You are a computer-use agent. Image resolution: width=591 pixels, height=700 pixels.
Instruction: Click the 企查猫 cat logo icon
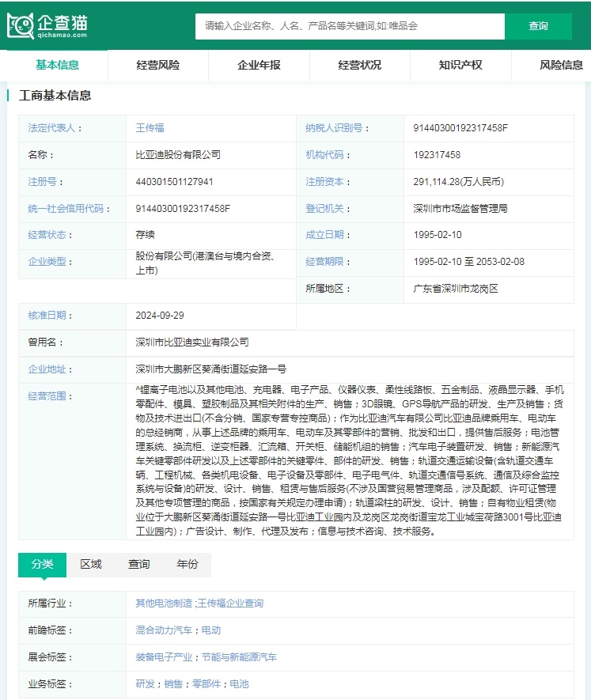tap(21, 25)
